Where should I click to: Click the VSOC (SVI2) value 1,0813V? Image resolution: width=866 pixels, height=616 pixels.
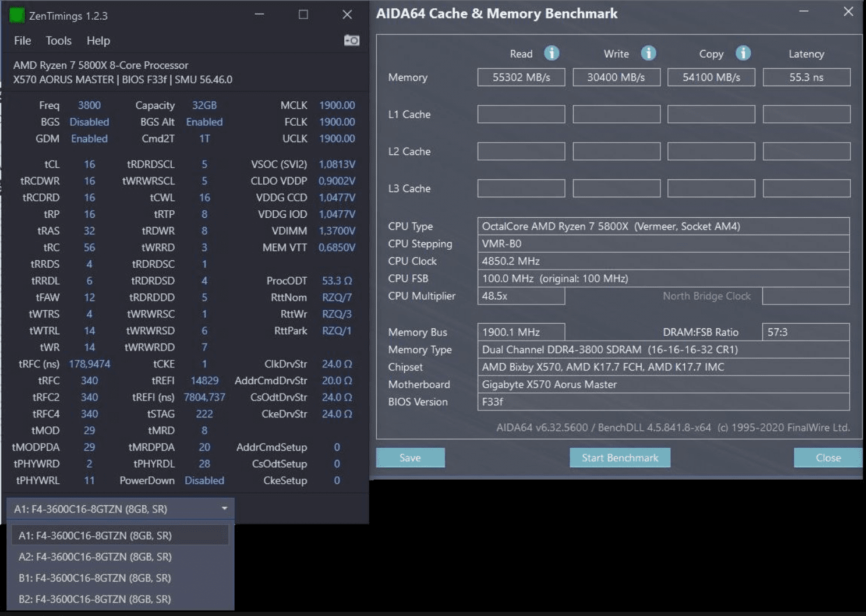click(337, 164)
